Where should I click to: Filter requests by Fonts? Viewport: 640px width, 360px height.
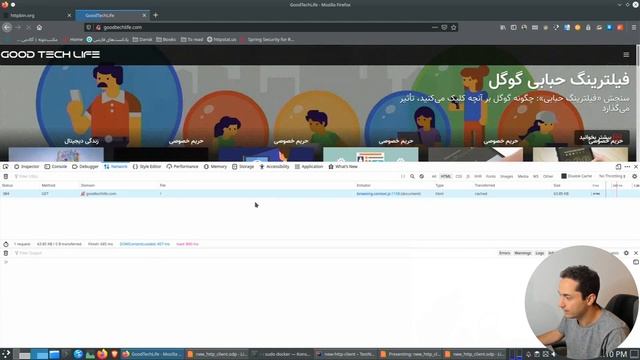tap(491, 176)
